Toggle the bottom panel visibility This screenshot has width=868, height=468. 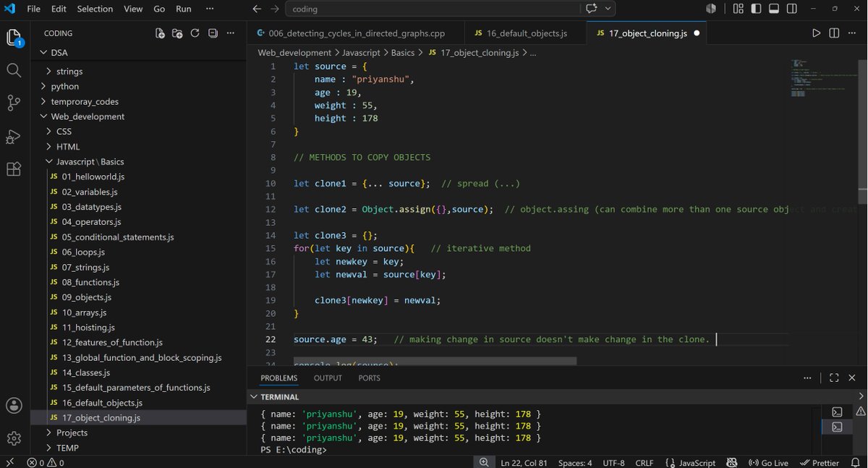[774, 9]
